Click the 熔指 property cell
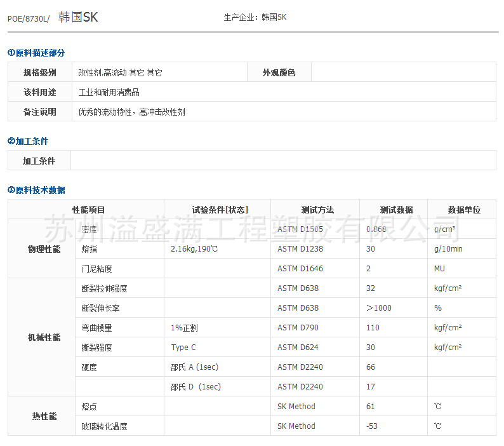 (119, 249)
